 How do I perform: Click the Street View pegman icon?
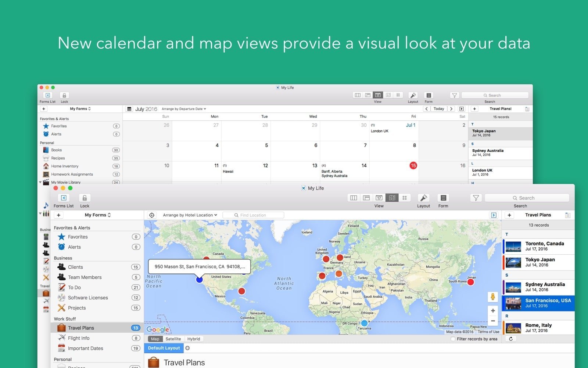coord(492,297)
